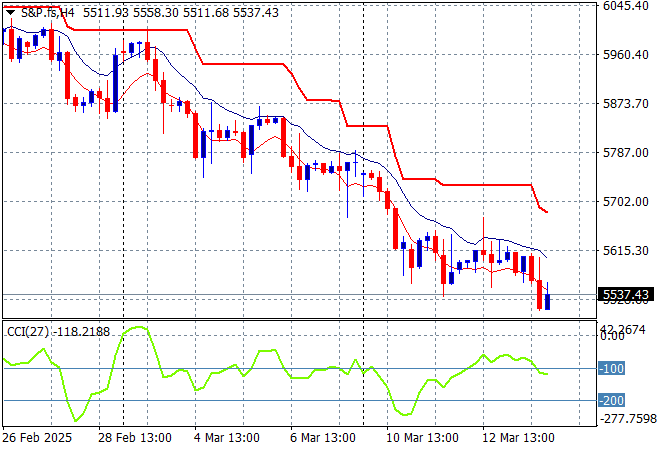Click the 26 Feb 2025 date label
Screen dimensions: 660x450
coord(37,438)
